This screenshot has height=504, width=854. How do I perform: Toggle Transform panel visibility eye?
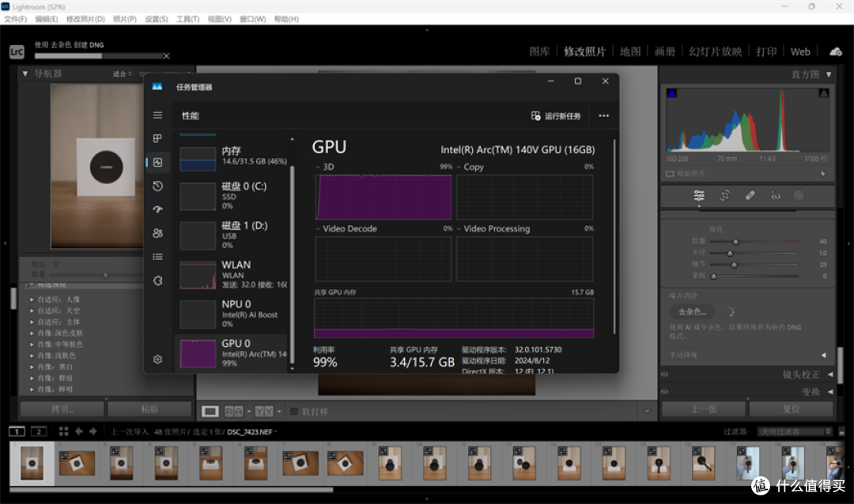(664, 391)
